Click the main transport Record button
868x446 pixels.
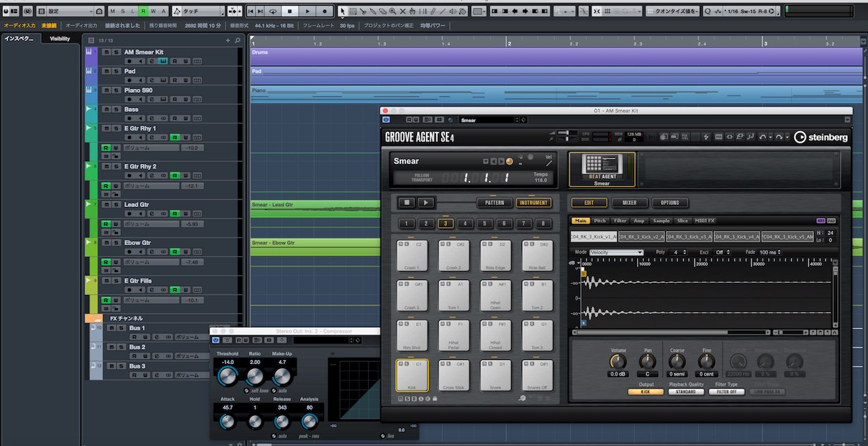(325, 12)
